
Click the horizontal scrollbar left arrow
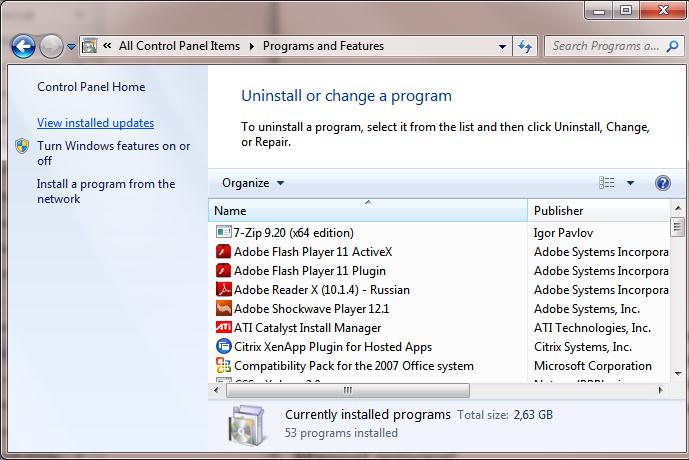click(216, 390)
